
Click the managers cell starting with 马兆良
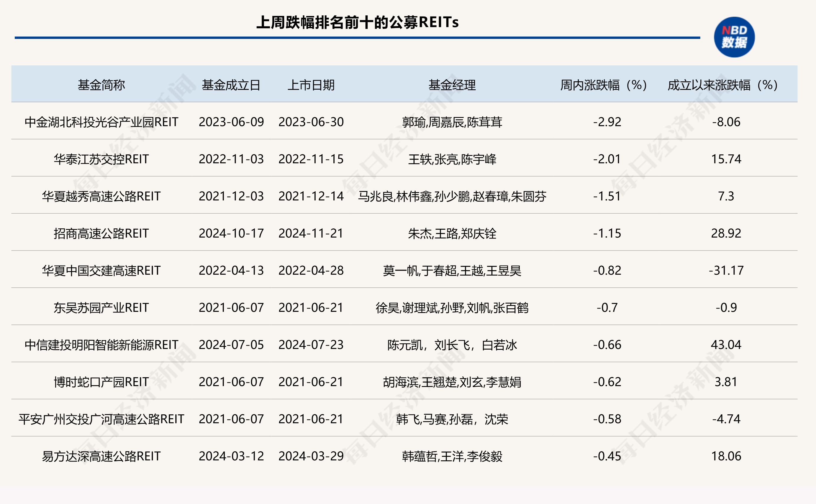[452, 196]
